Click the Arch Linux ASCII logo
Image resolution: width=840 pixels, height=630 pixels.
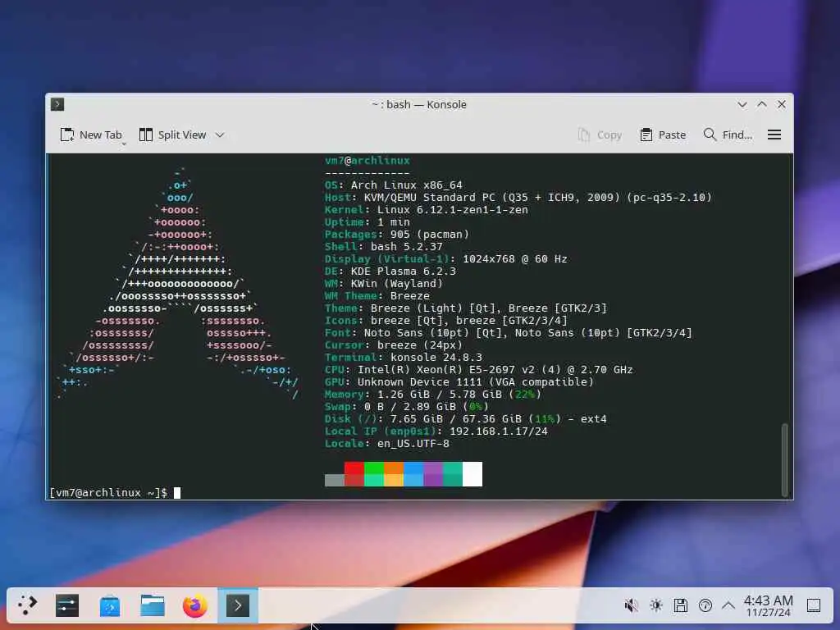178,284
